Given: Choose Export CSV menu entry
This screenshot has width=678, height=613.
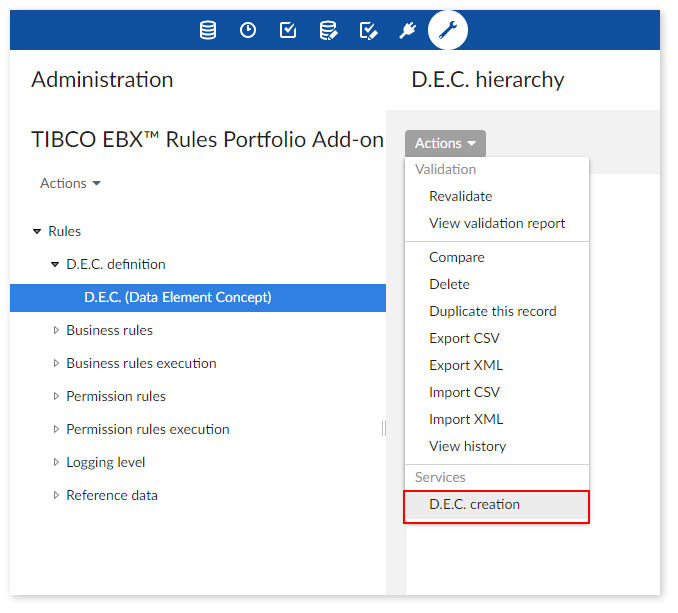Looking at the screenshot, I should pyautogui.click(x=497, y=338).
